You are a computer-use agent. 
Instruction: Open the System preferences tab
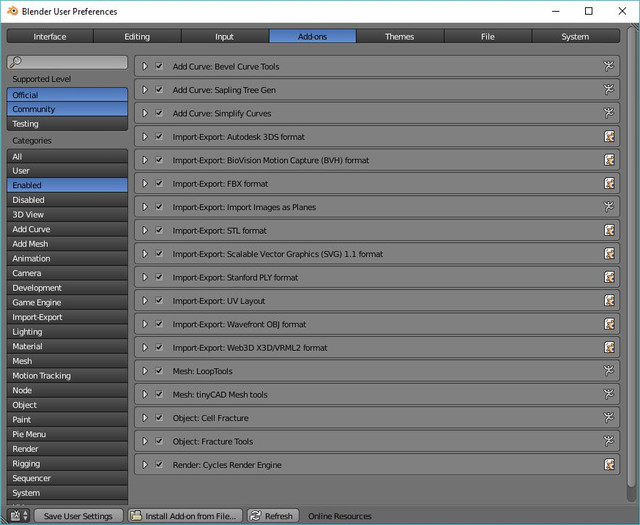(x=576, y=36)
